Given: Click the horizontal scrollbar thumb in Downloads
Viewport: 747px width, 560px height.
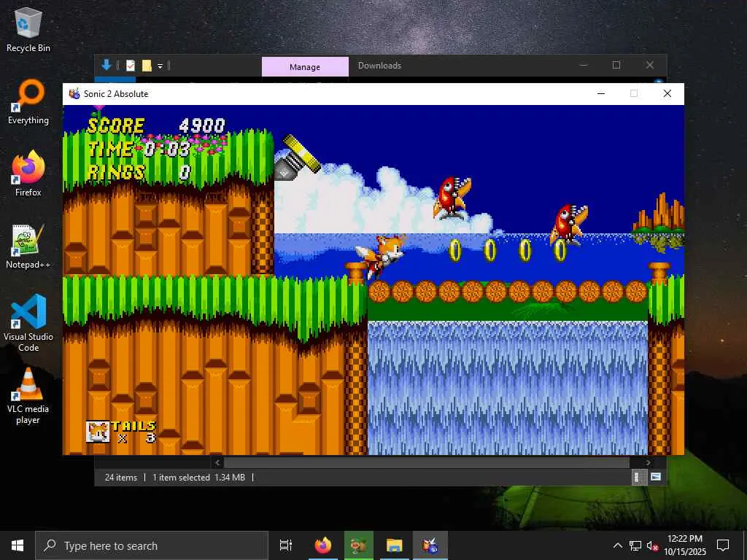Looking at the screenshot, I should coord(427,462).
